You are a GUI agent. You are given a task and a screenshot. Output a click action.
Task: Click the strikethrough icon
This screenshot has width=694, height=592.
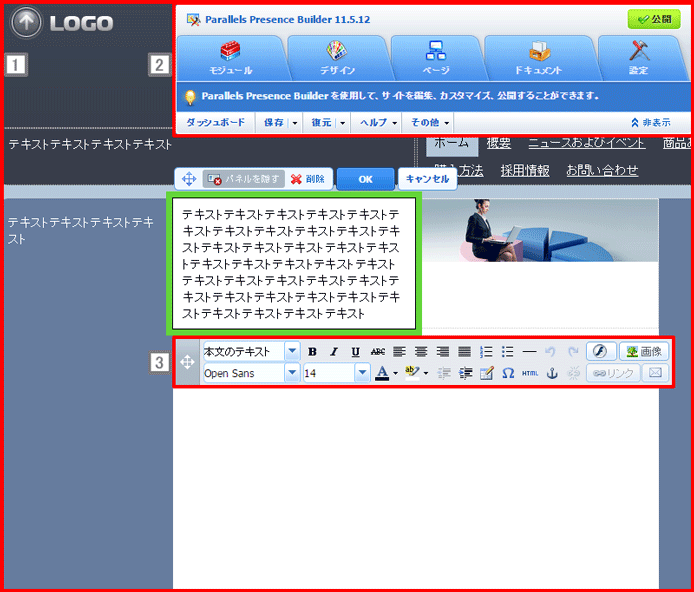point(377,352)
